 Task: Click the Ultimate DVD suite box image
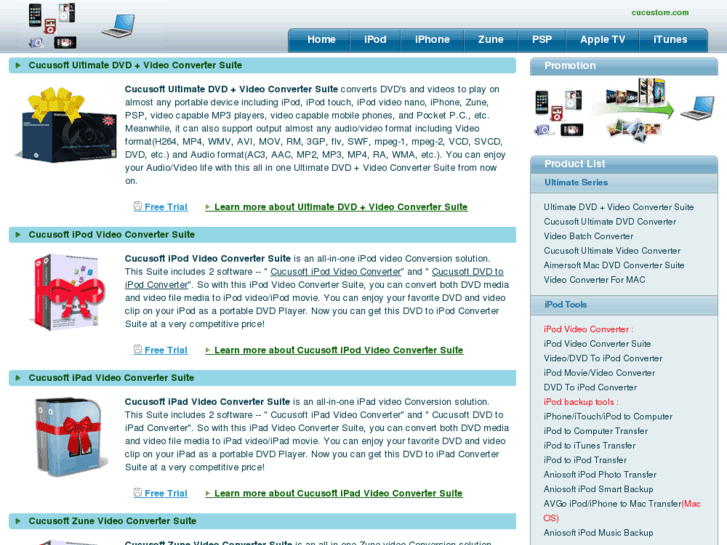pos(65,125)
